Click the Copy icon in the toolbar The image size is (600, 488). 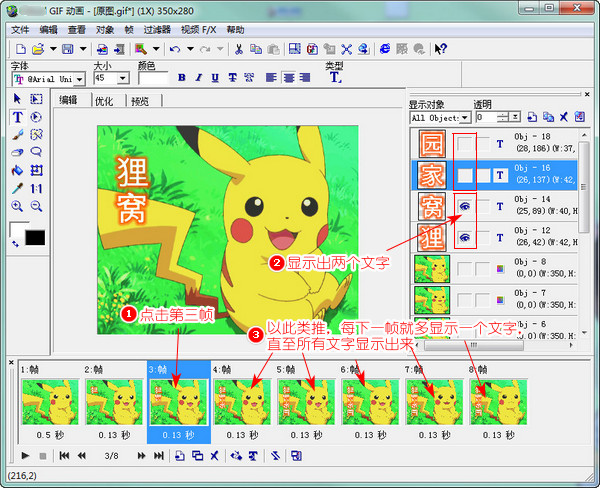(x=256, y=49)
